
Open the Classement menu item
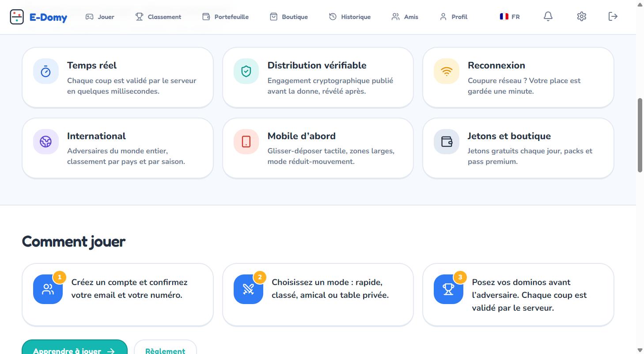click(158, 17)
